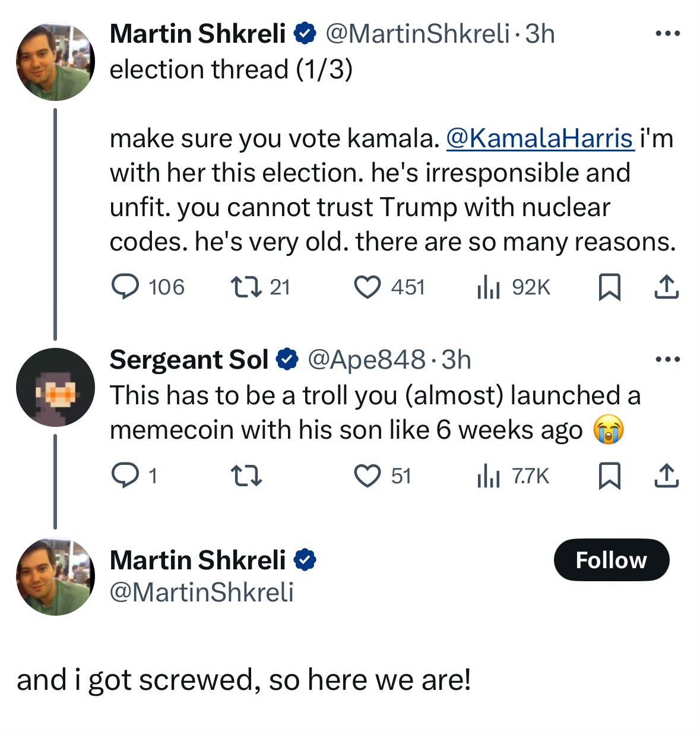
Task: View analytics of the 92K views tweet
Action: point(489,287)
